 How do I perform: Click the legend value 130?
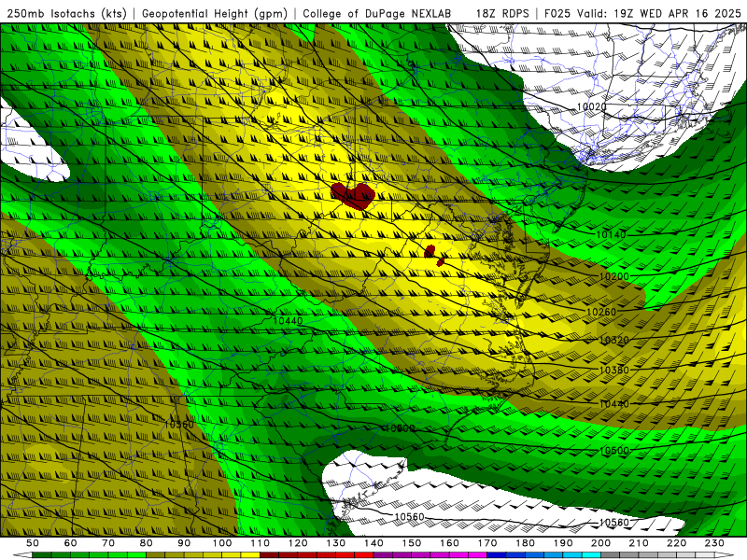coord(336,543)
